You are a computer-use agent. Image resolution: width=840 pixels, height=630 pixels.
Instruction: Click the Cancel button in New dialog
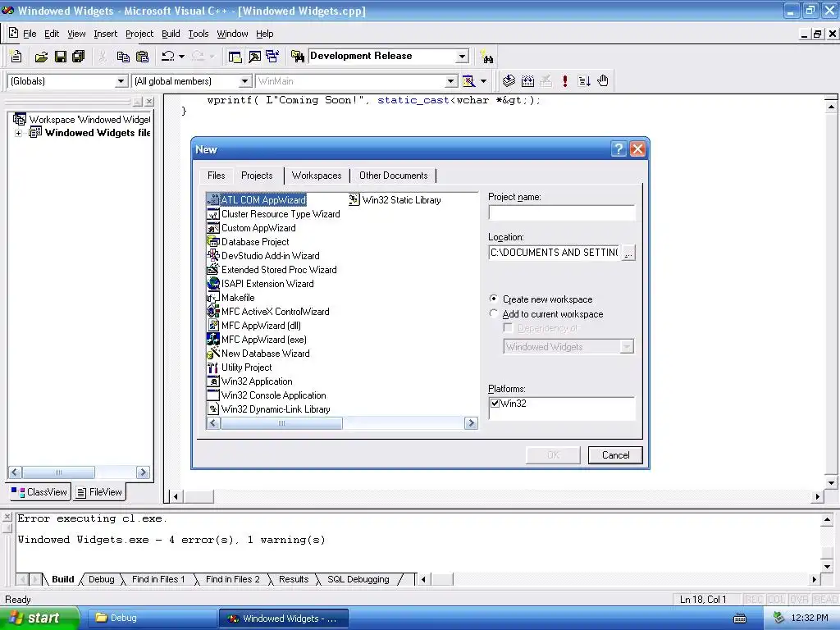point(615,454)
